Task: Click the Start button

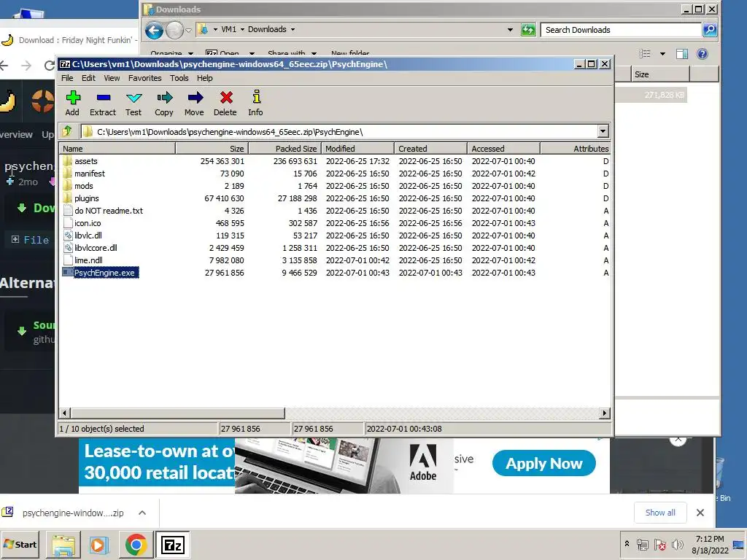Action: pyautogui.click(x=20, y=544)
